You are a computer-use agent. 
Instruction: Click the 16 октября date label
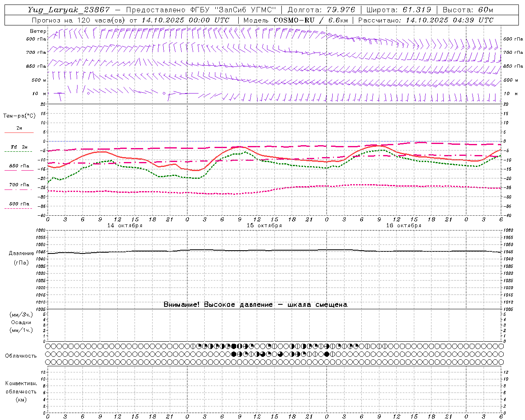pos(404,226)
